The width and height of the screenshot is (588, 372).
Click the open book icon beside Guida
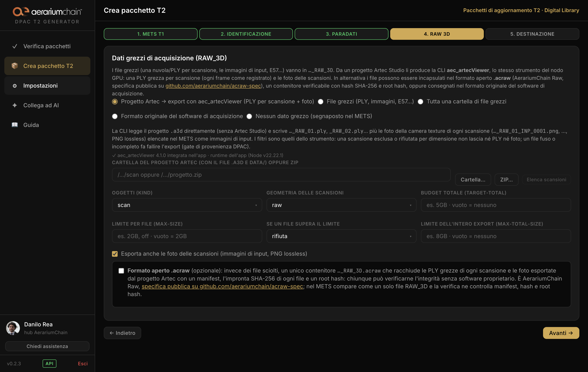(x=15, y=125)
